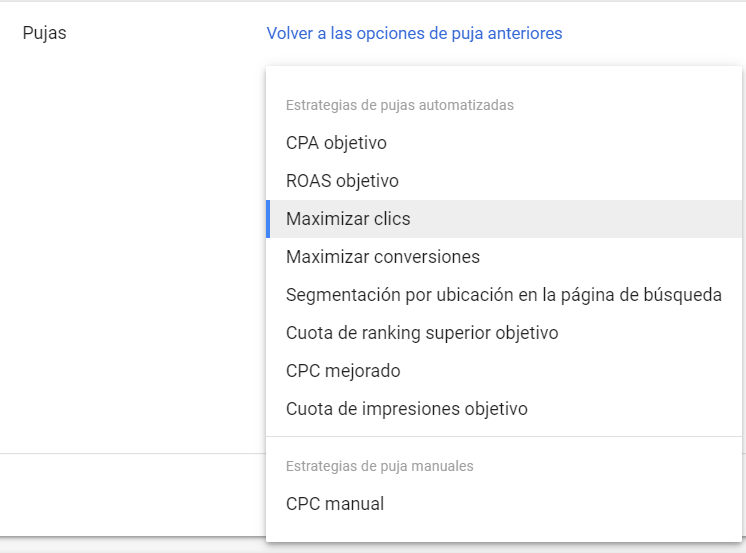Pick the enhanced CPC entry in dropdown
746x553 pixels.
343,371
